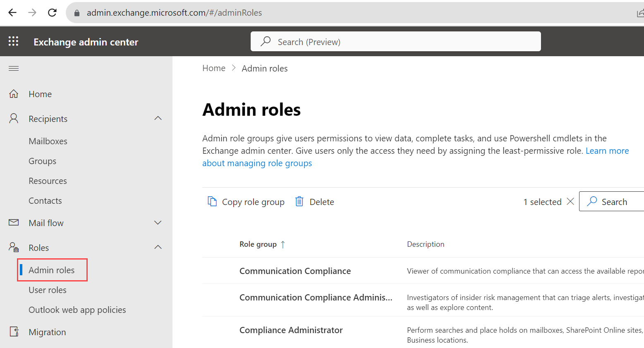Click the Roles icon in sidebar

[x=14, y=247]
